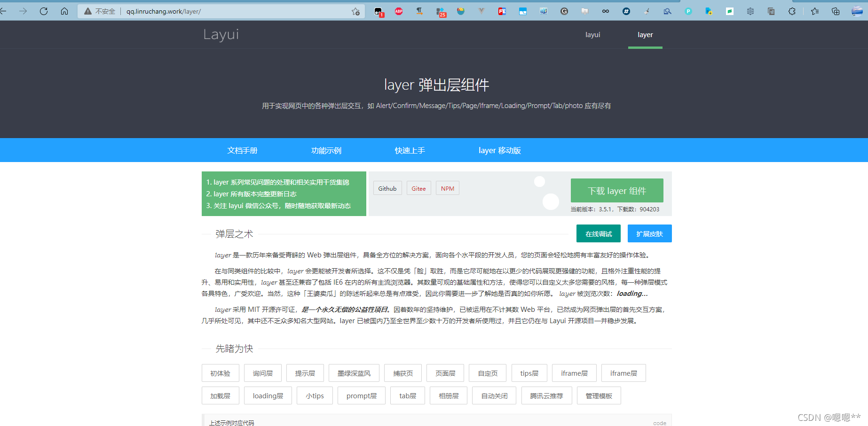Click the 腾讯云推荐 button
This screenshot has width=868, height=426.
[x=547, y=395]
